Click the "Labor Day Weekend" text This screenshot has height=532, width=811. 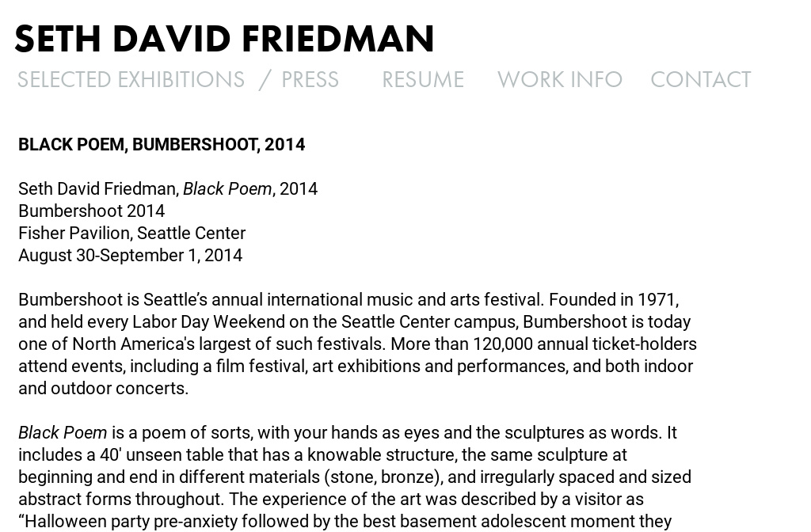coord(208,322)
